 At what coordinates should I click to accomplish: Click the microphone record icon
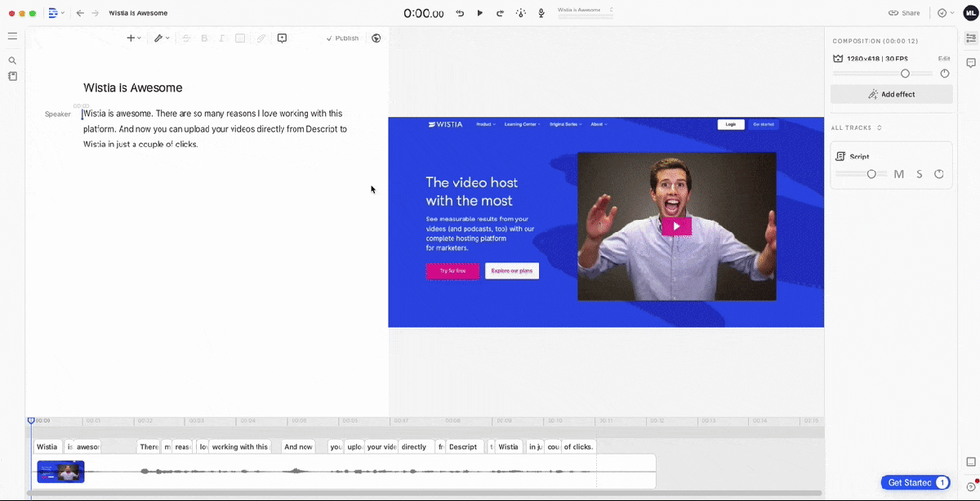tap(541, 13)
